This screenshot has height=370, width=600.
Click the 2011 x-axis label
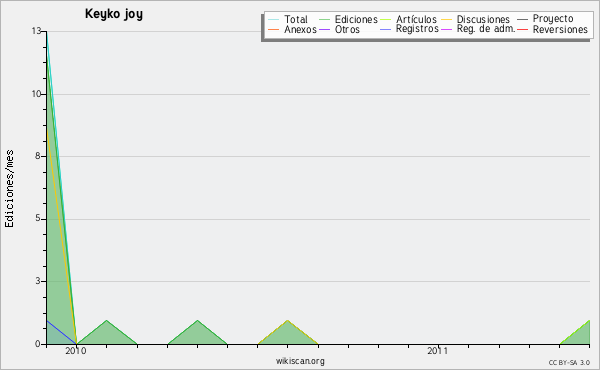click(x=437, y=350)
